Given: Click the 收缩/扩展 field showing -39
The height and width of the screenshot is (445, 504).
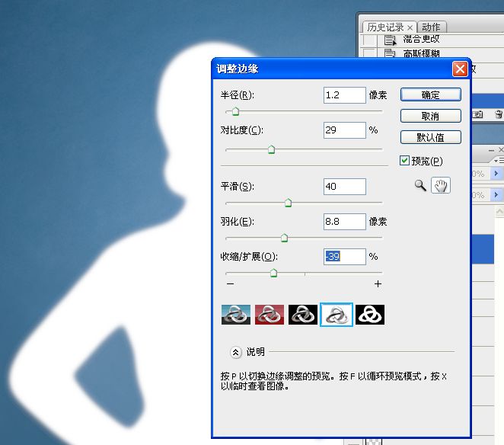Looking at the screenshot, I should [345, 257].
